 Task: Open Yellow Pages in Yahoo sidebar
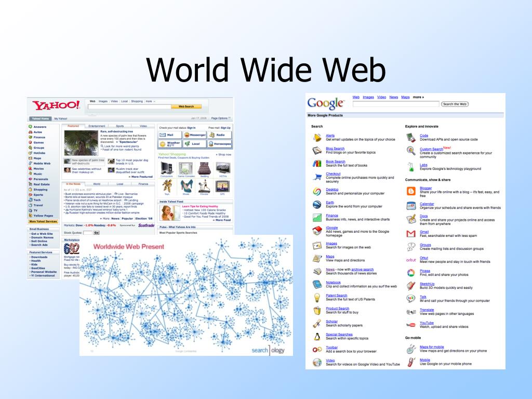43,216
